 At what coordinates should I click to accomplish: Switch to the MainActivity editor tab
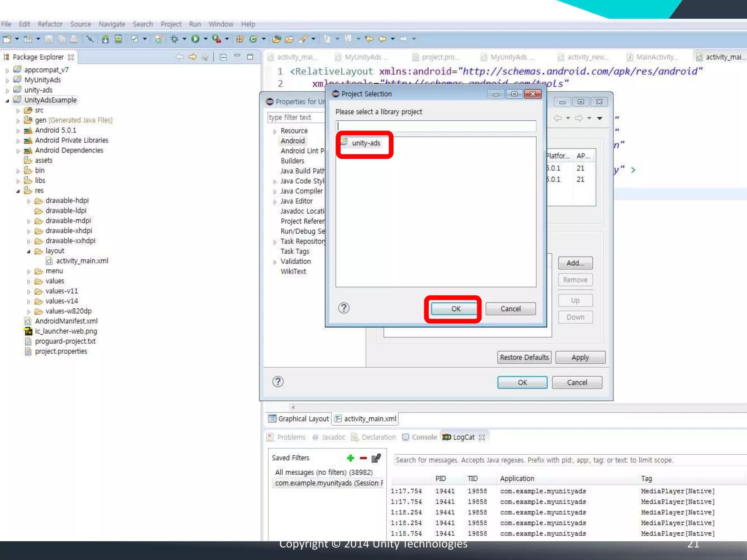tap(653, 57)
